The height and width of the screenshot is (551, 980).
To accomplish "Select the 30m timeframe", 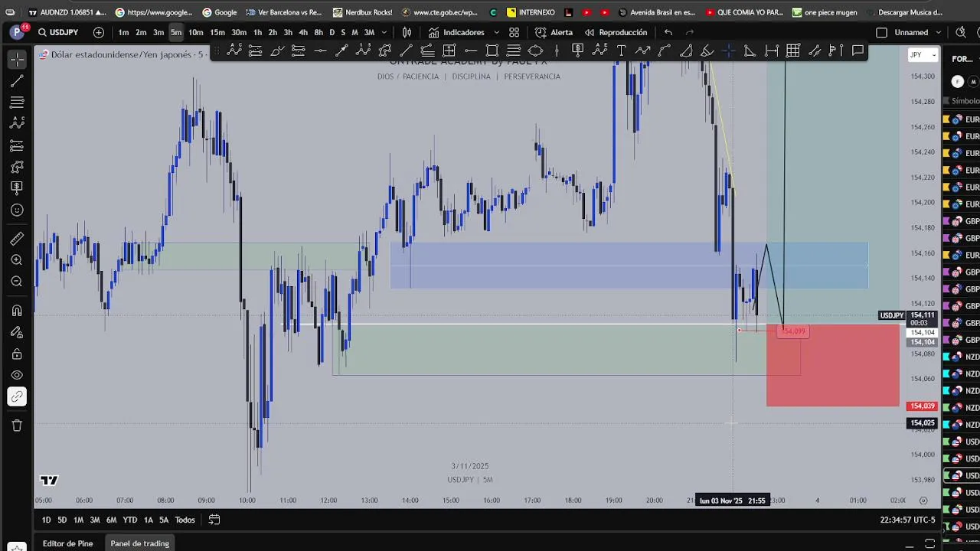I will click(239, 32).
